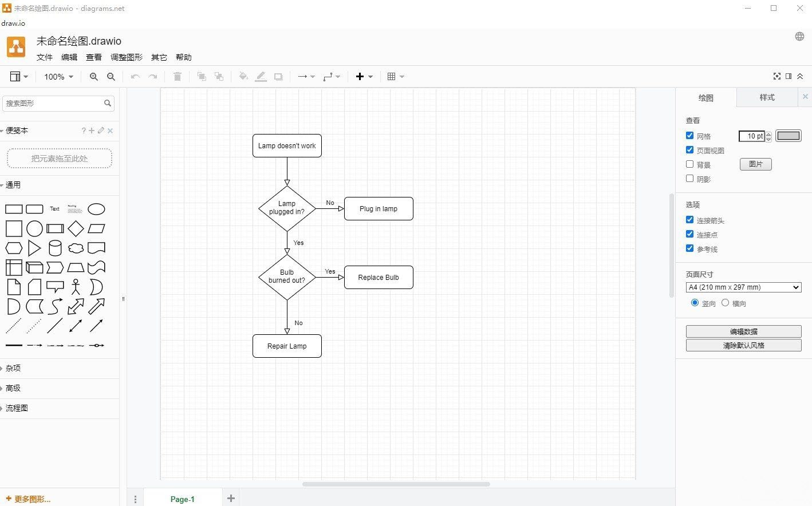The height and width of the screenshot is (506, 812).
Task: Open the insert plus dropdown
Action: (x=364, y=77)
